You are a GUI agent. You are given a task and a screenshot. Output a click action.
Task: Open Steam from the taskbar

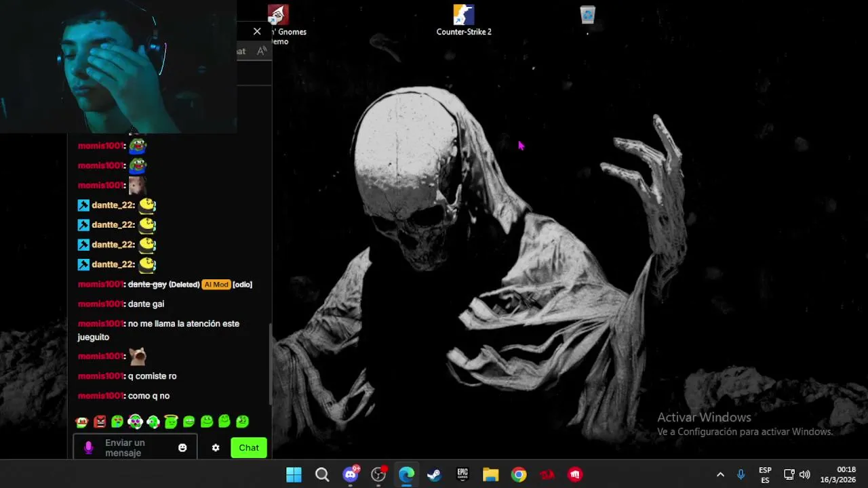pyautogui.click(x=434, y=474)
